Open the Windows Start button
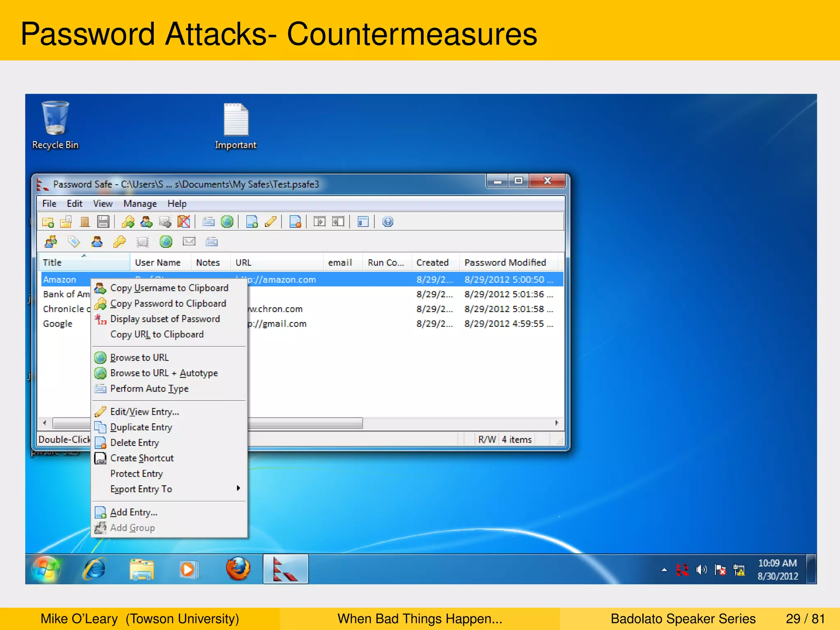The image size is (840, 630). pyautogui.click(x=46, y=569)
